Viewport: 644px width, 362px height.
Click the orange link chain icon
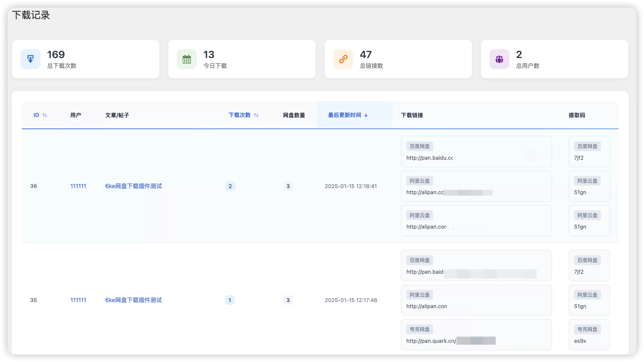click(x=343, y=59)
